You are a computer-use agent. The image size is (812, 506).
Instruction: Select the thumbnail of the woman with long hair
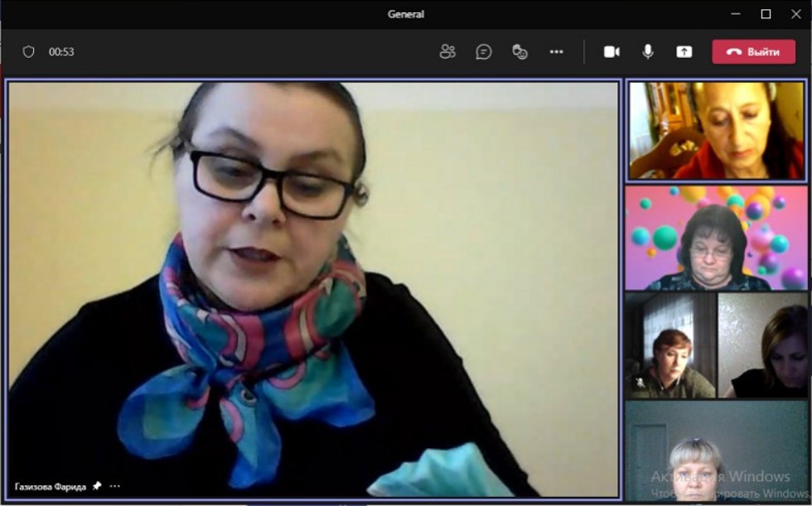(762, 345)
